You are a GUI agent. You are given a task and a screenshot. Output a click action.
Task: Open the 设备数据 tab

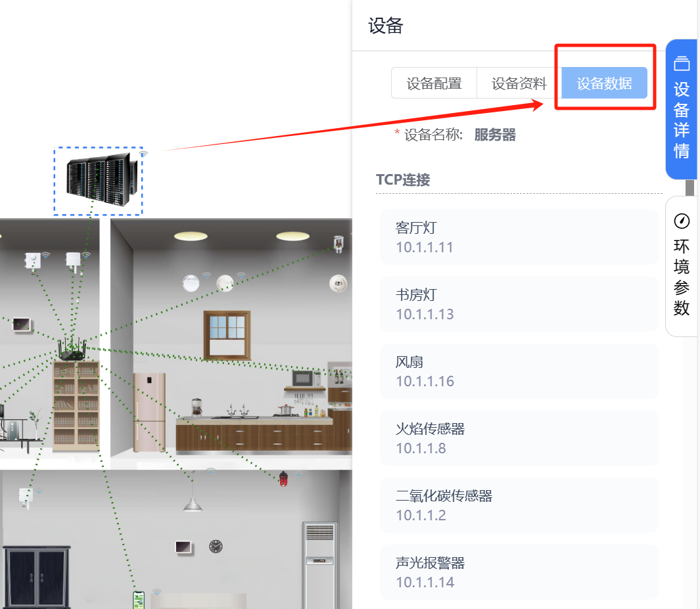605,83
